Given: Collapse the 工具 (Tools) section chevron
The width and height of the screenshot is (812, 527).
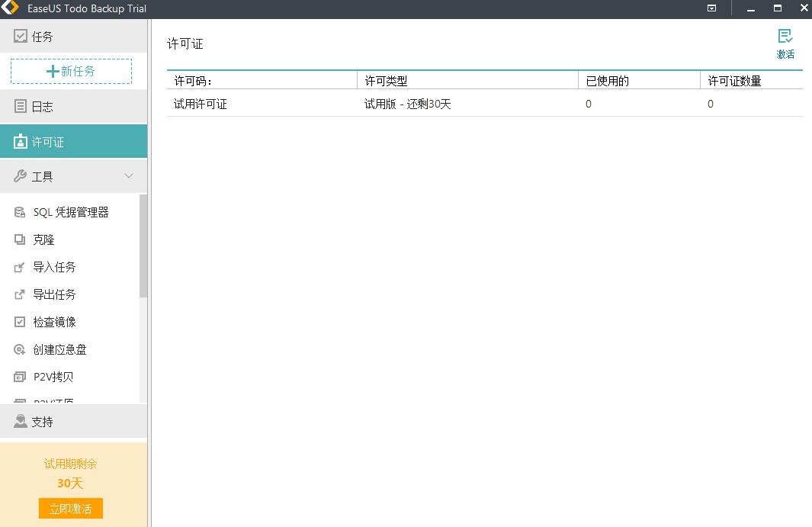Looking at the screenshot, I should 128,175.
